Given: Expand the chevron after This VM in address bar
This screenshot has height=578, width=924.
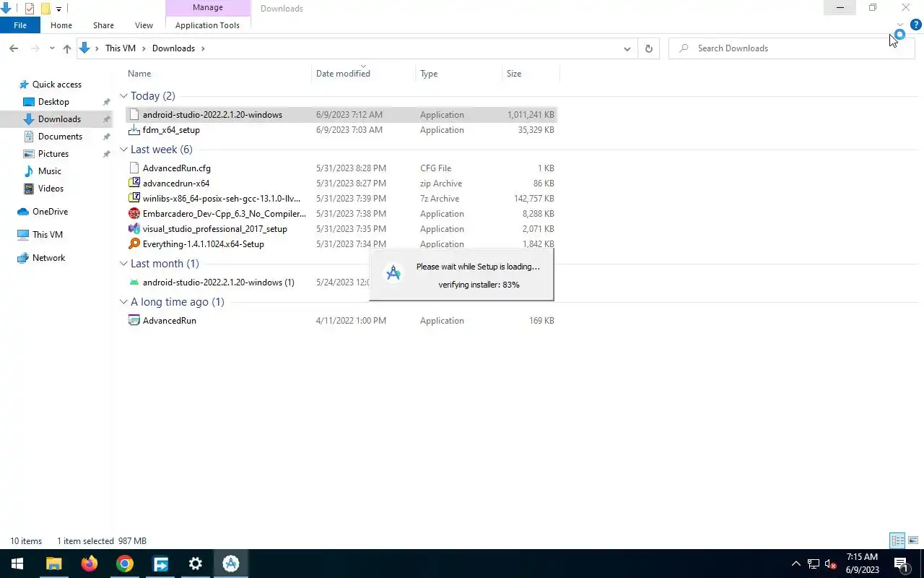Looking at the screenshot, I should [x=144, y=48].
